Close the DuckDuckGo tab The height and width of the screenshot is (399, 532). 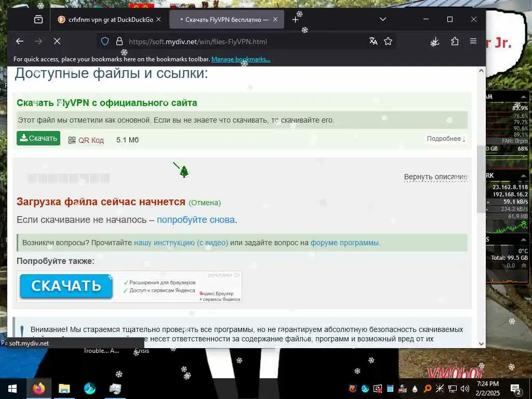[x=158, y=20]
